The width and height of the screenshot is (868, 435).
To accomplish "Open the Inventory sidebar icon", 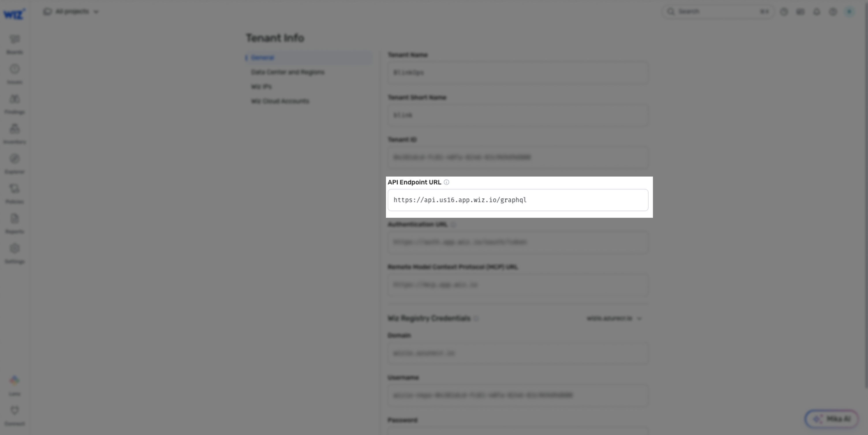I will [x=14, y=134].
